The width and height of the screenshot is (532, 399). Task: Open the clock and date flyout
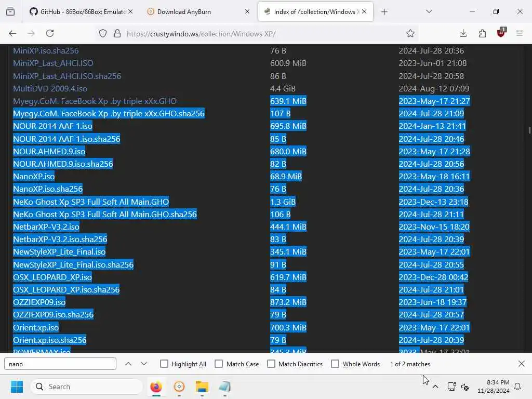tap(493, 387)
